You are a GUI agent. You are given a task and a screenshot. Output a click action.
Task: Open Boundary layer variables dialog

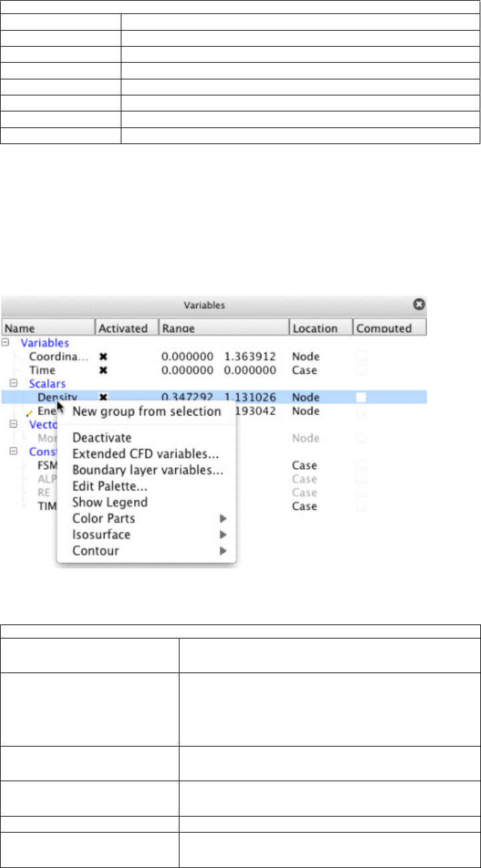coord(146,470)
